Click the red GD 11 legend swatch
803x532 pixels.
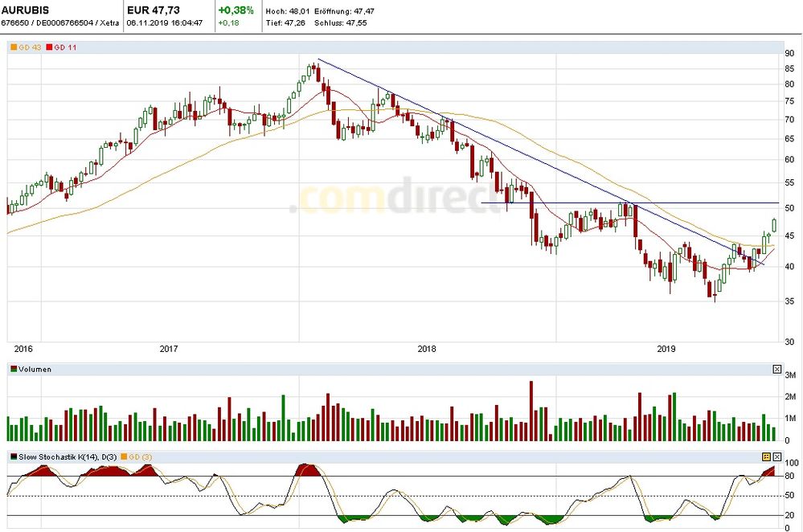[x=50, y=48]
